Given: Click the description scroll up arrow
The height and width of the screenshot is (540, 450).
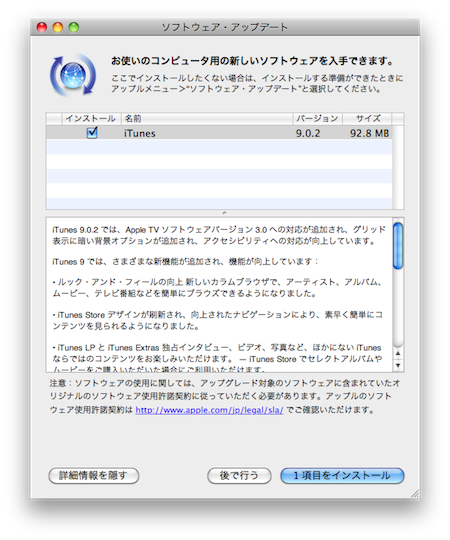Looking at the screenshot, I should (398, 353).
